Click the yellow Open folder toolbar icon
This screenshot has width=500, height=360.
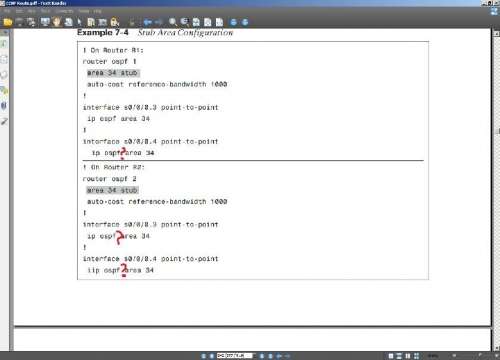pyautogui.click(x=8, y=22)
